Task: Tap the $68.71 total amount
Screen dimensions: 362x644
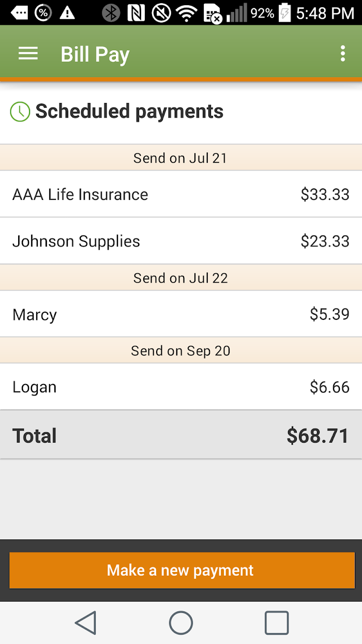Action: tap(318, 436)
